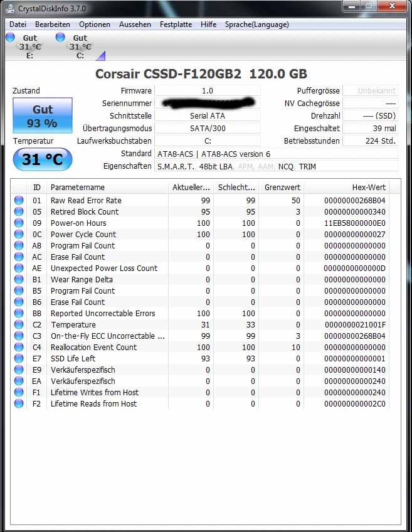
Task: Click the ATA8-ACS standard field
Action: pyautogui.click(x=277, y=154)
